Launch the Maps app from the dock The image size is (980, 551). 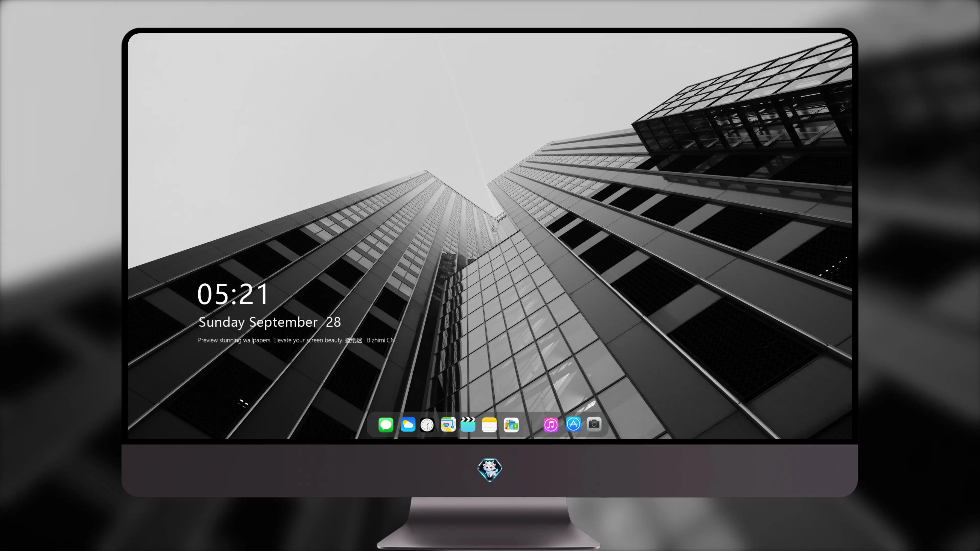coord(448,424)
